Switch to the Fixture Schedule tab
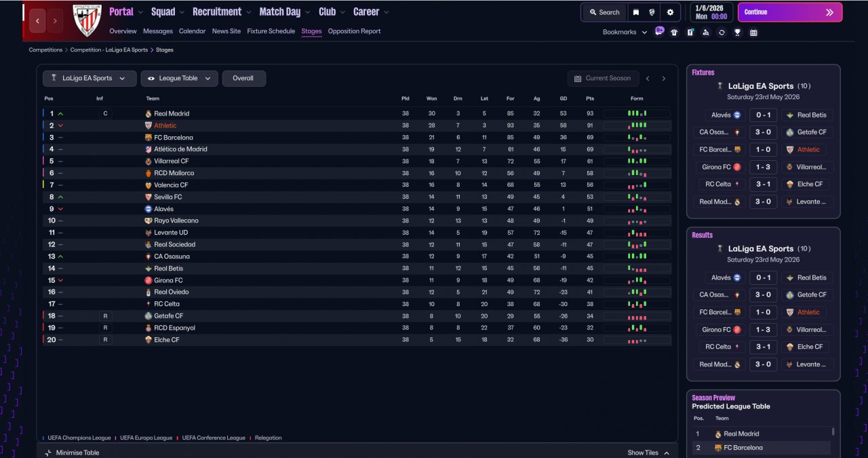Image resolution: width=868 pixels, height=458 pixels. tap(271, 31)
